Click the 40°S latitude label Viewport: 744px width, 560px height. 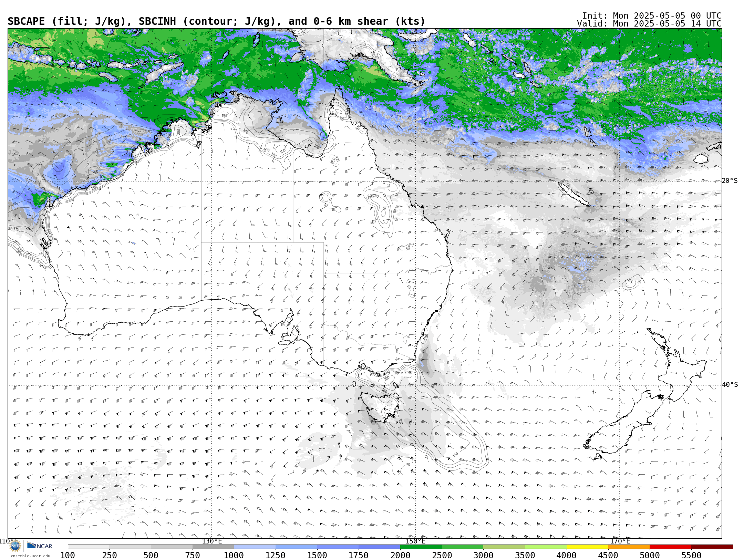point(730,385)
